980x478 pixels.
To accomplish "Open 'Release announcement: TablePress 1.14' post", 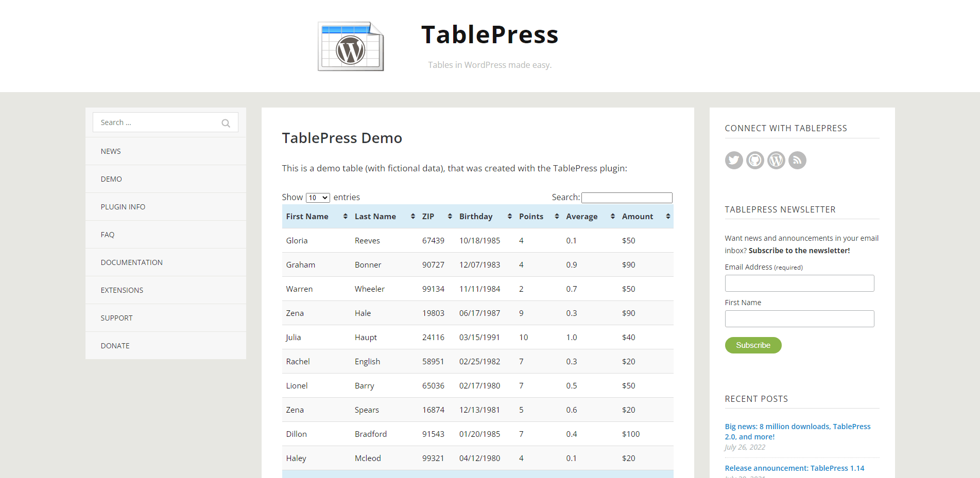I will tap(795, 468).
